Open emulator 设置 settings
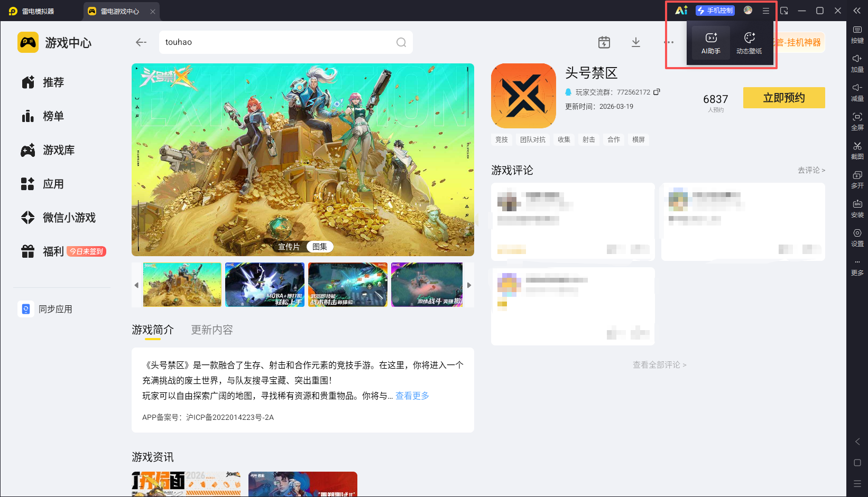Viewport: 868px width, 497px height. (x=857, y=238)
